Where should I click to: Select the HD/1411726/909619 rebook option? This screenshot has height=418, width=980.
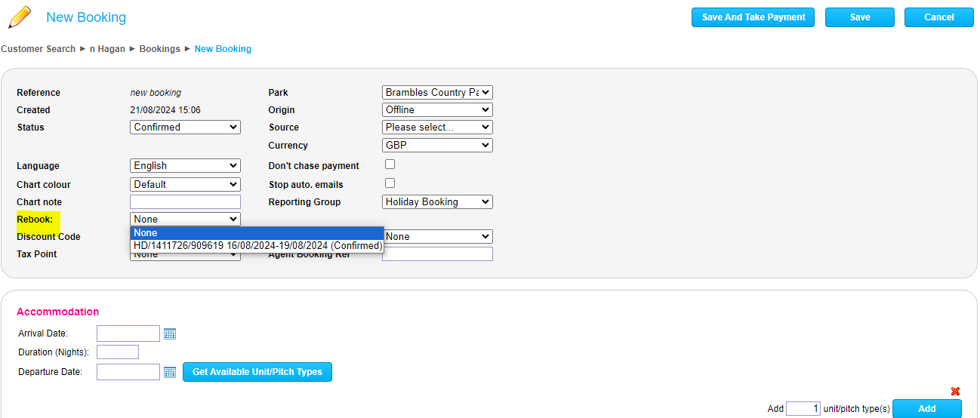click(257, 246)
